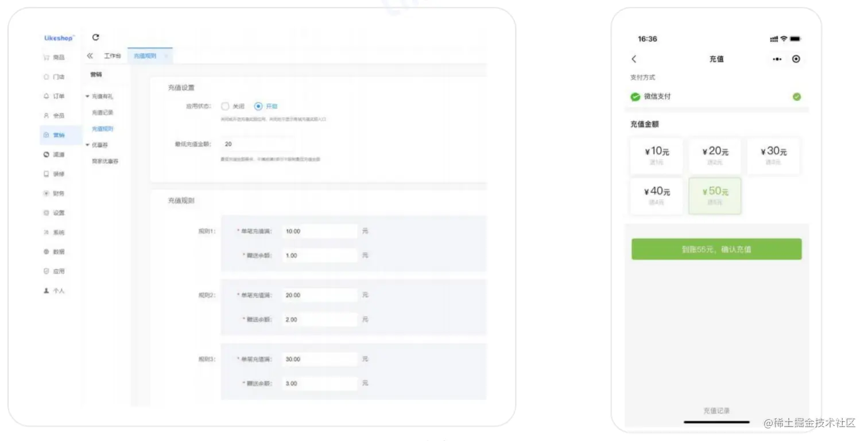Click the person icon for 会员
The width and height of the screenshot is (868, 441).
[x=46, y=115]
